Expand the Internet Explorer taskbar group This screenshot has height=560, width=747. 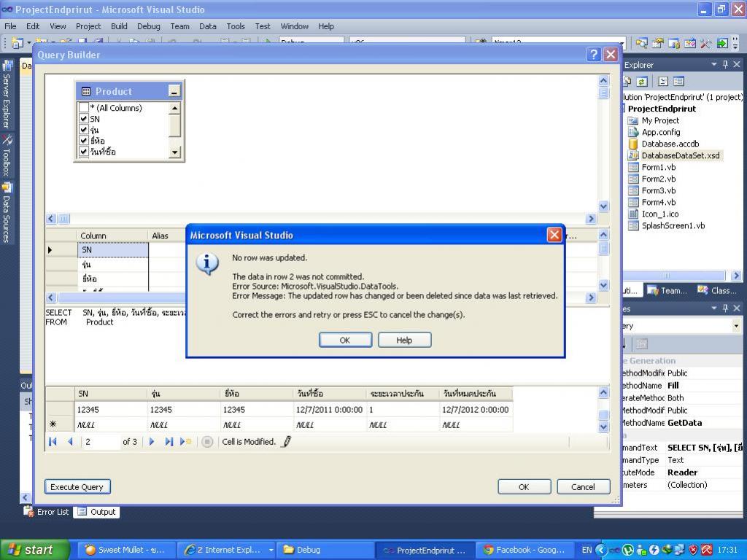click(271, 550)
